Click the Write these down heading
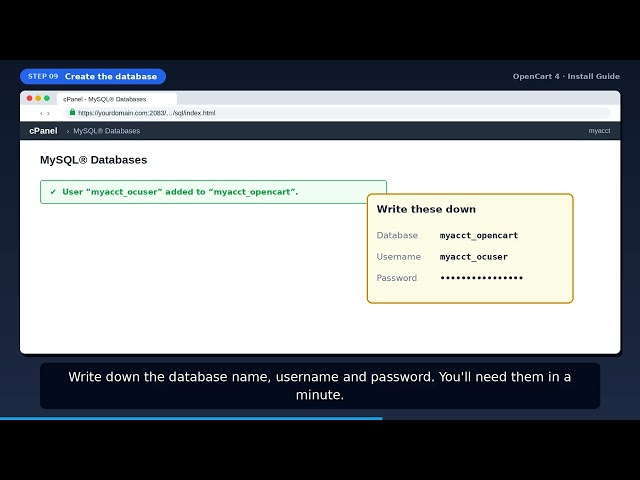The width and height of the screenshot is (640, 480). click(426, 209)
